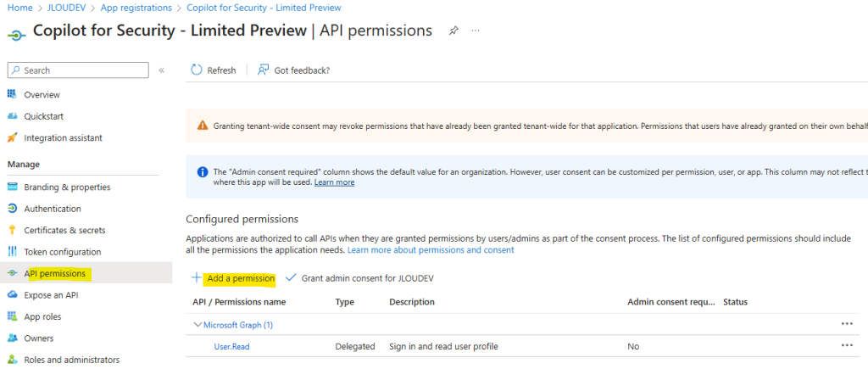Click the orange warning icon in the banner
This screenshot has width=868, height=369.
click(x=203, y=126)
